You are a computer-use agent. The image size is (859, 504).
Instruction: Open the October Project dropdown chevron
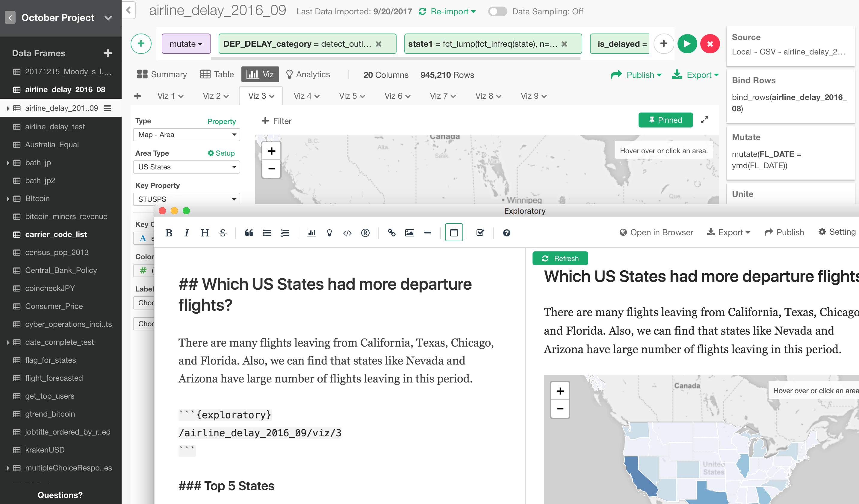tap(108, 18)
